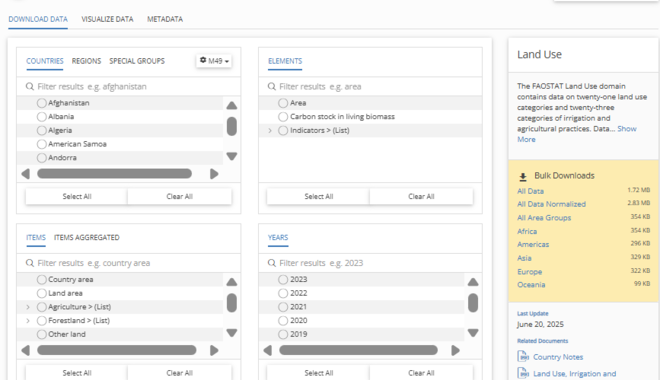Click the countries filter input field
The width and height of the screenshot is (660, 380).
(129, 86)
